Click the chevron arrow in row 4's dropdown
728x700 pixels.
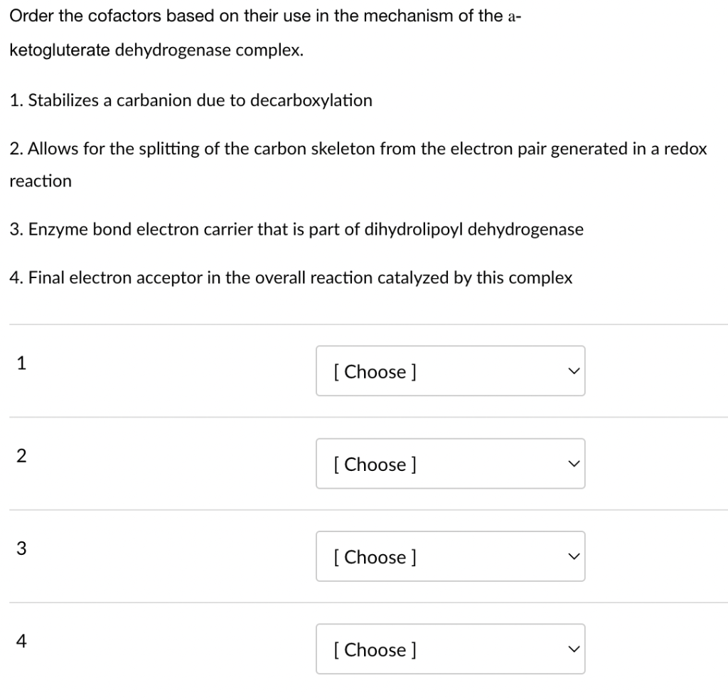571,649
